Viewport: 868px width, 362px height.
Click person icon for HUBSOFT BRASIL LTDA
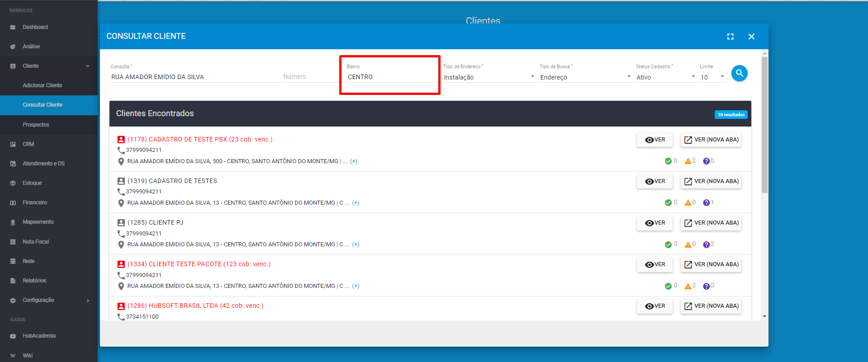coord(121,306)
